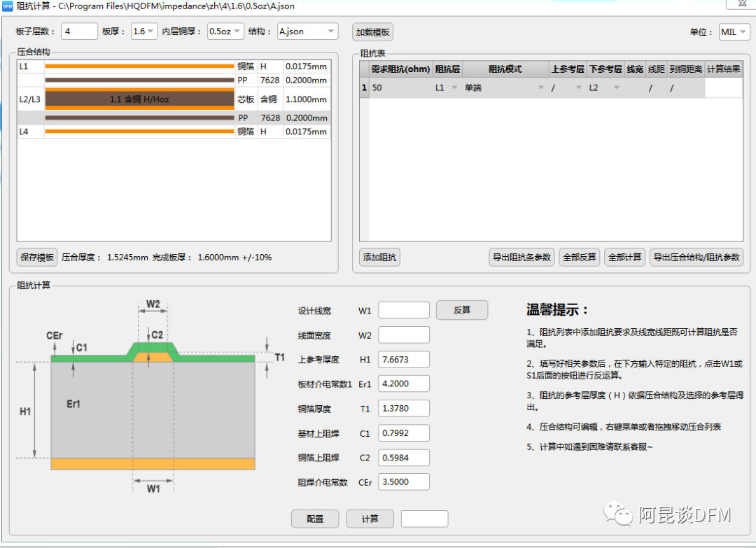Click the DFM app icon in title bar

tap(6, 6)
